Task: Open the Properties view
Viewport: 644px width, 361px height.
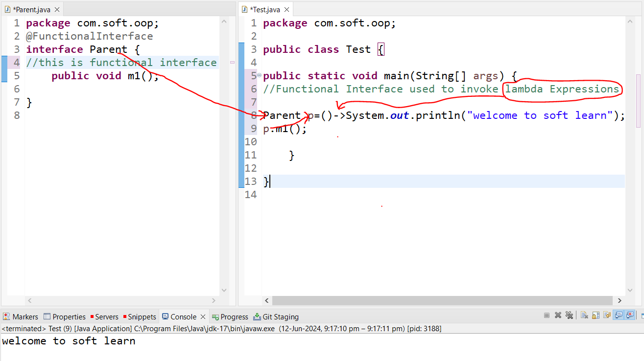Action: [x=64, y=317]
